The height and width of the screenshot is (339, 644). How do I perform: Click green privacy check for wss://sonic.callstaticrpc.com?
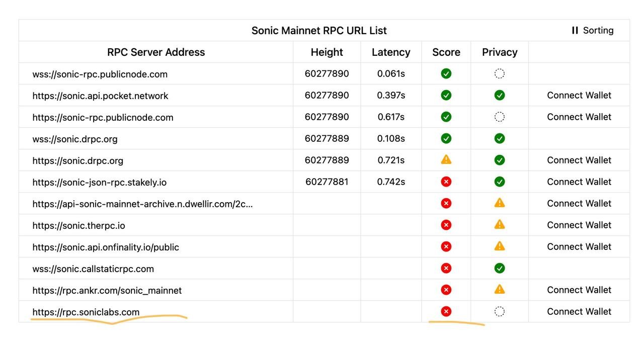click(x=499, y=268)
